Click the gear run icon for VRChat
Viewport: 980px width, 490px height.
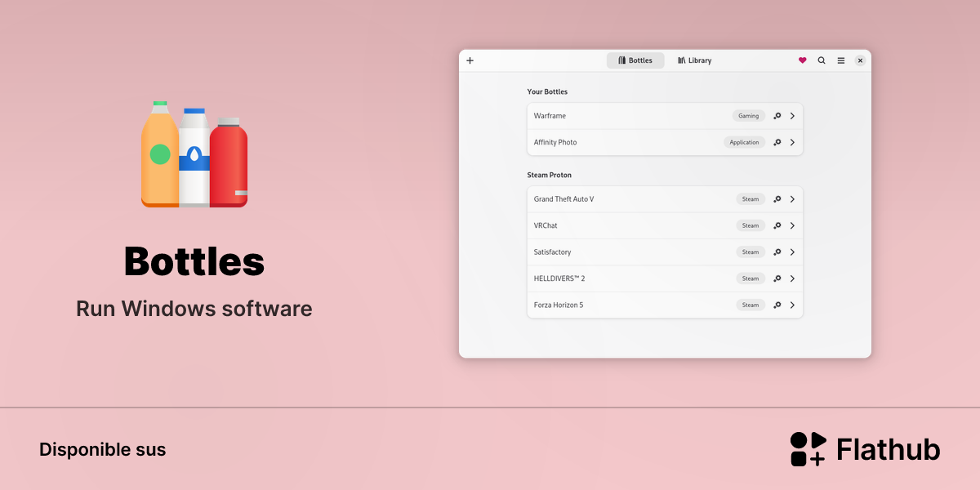pos(777,225)
